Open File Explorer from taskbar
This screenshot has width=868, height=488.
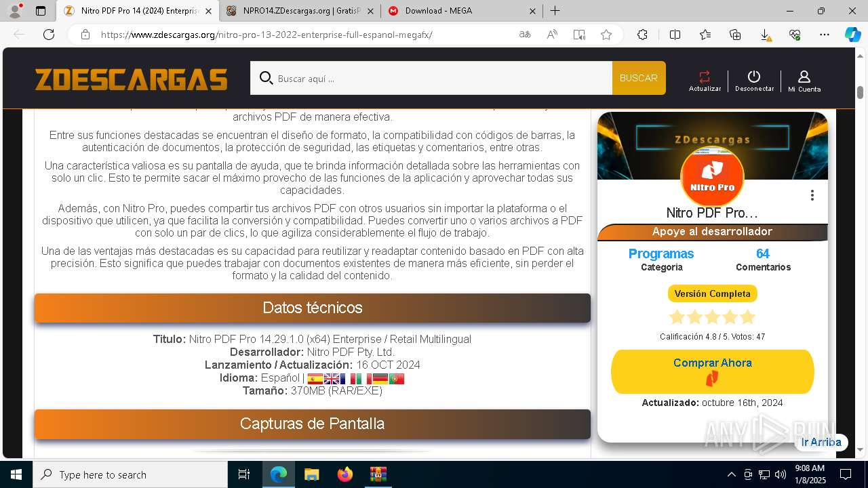(x=311, y=474)
